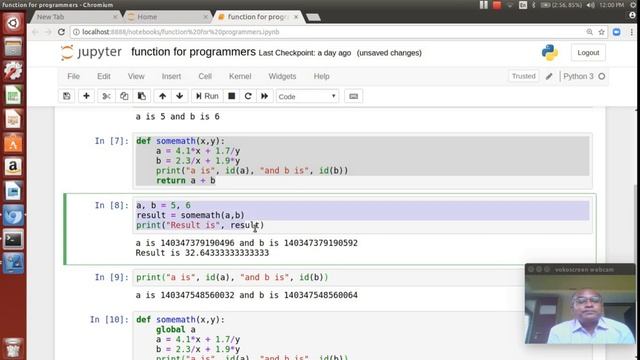Bookmark this page star icon
The image size is (640, 360).
click(601, 32)
